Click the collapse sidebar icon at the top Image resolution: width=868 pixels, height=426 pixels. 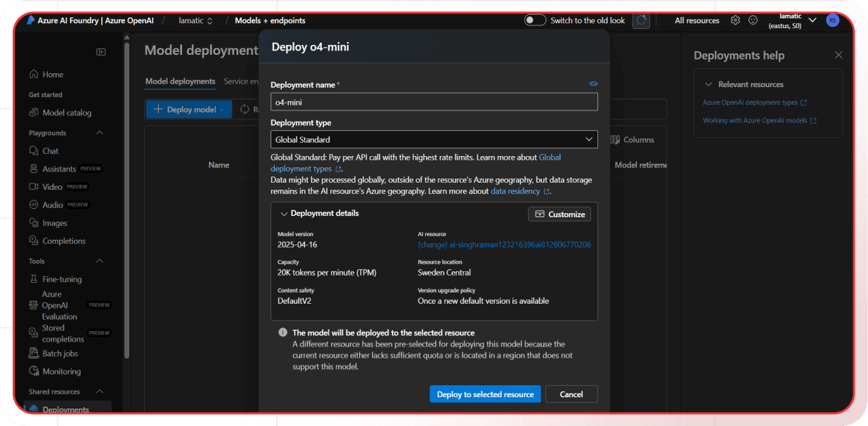(x=101, y=51)
